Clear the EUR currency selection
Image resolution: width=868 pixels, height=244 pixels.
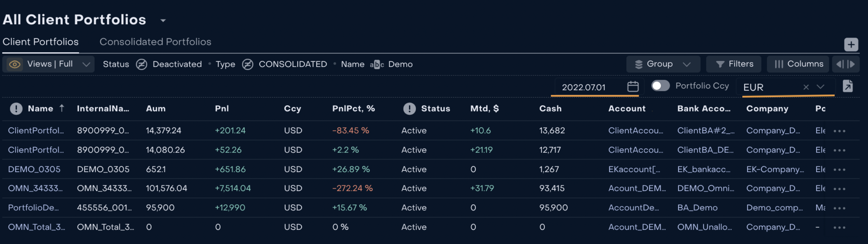806,87
